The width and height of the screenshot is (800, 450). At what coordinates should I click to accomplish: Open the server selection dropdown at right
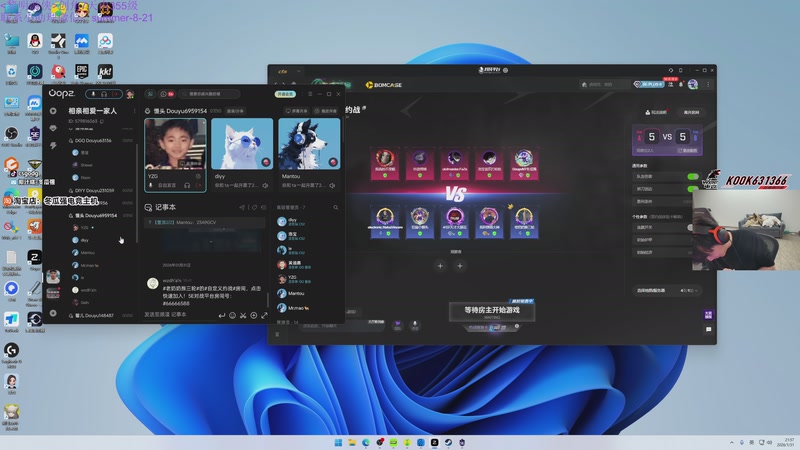[x=667, y=290]
